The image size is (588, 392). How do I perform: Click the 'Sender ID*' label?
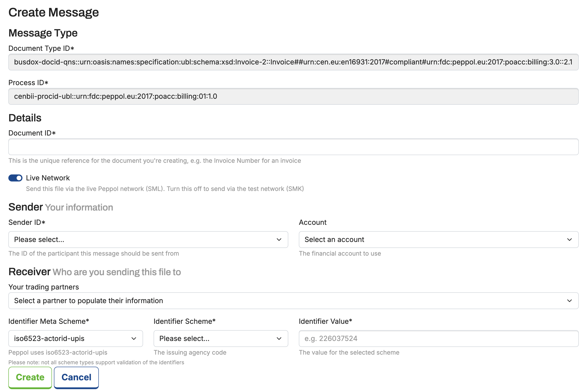coord(27,222)
